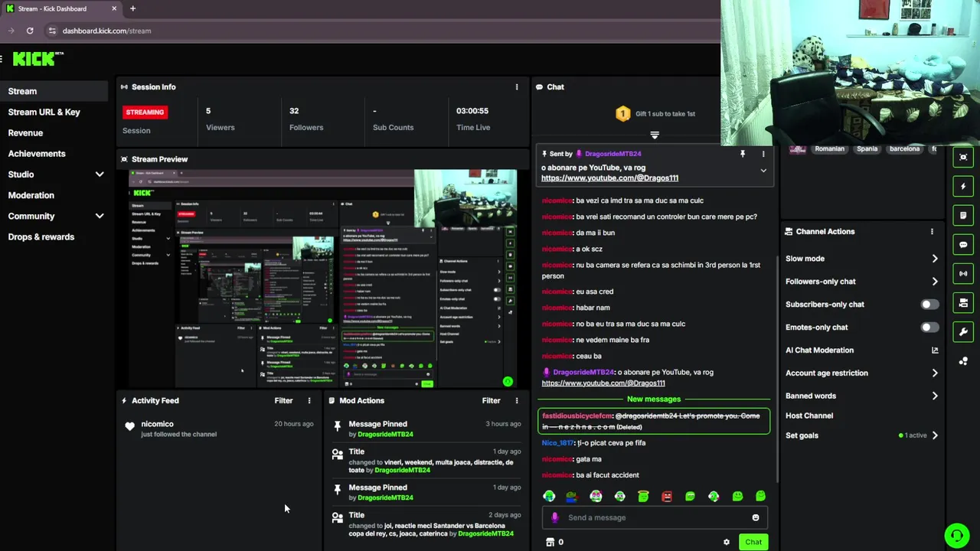Click the green Chat send button
This screenshot has height=551, width=980.
click(753, 542)
